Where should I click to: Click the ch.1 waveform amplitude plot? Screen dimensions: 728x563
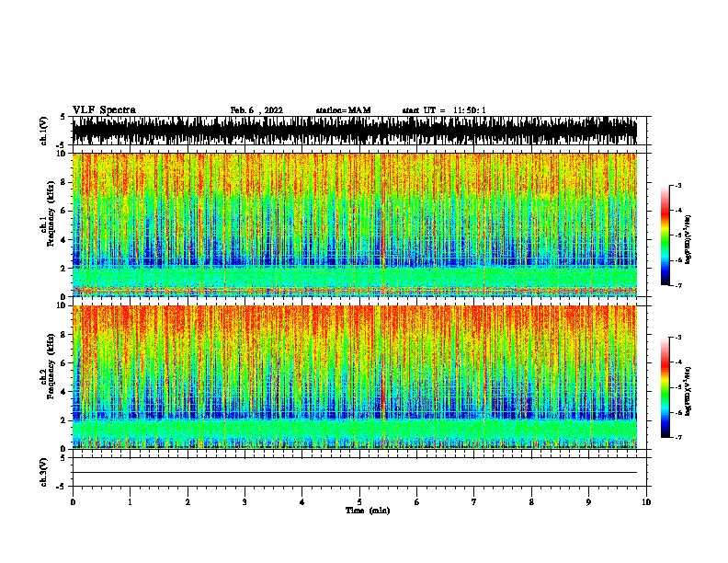click(x=355, y=131)
